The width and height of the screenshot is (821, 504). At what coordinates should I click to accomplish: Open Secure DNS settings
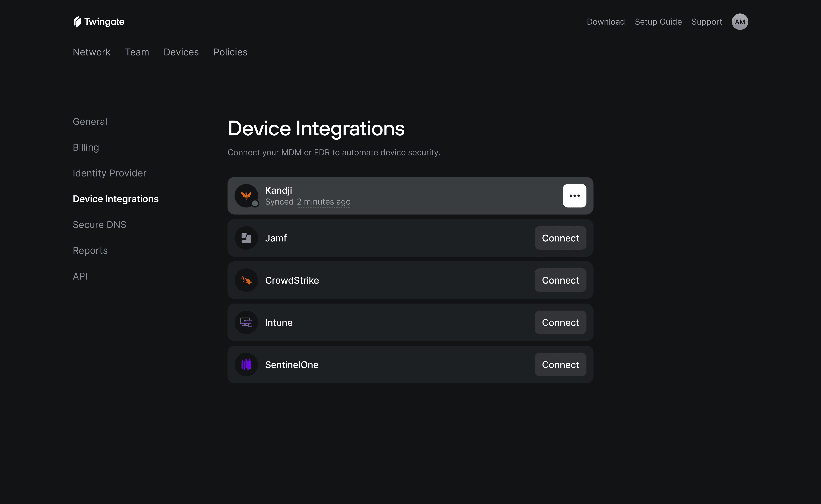[99, 225]
